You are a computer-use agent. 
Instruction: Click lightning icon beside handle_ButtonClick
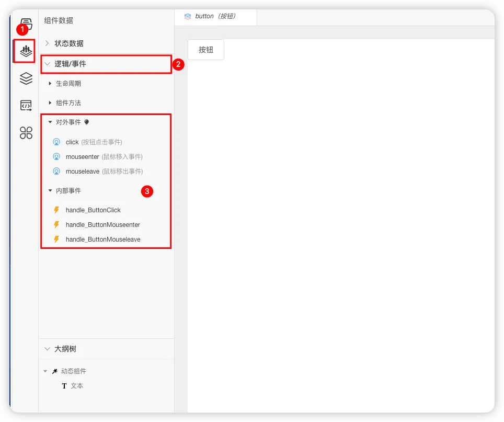[x=56, y=210]
